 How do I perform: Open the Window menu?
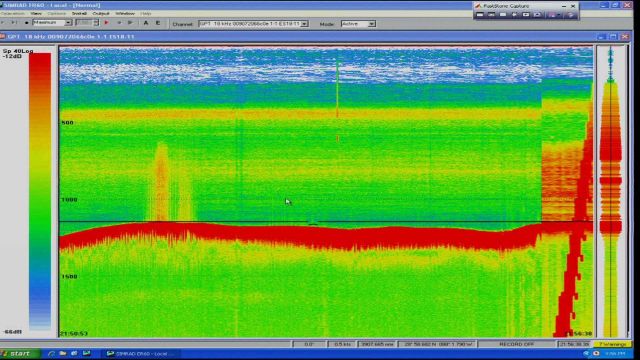click(x=125, y=13)
